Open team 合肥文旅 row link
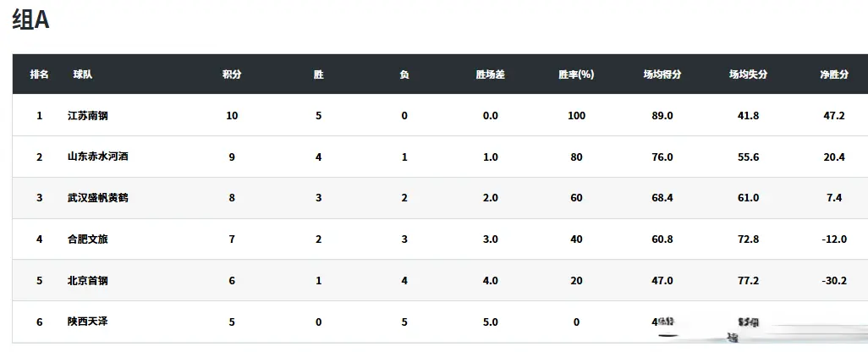The height and width of the screenshot is (352, 868). (88, 239)
